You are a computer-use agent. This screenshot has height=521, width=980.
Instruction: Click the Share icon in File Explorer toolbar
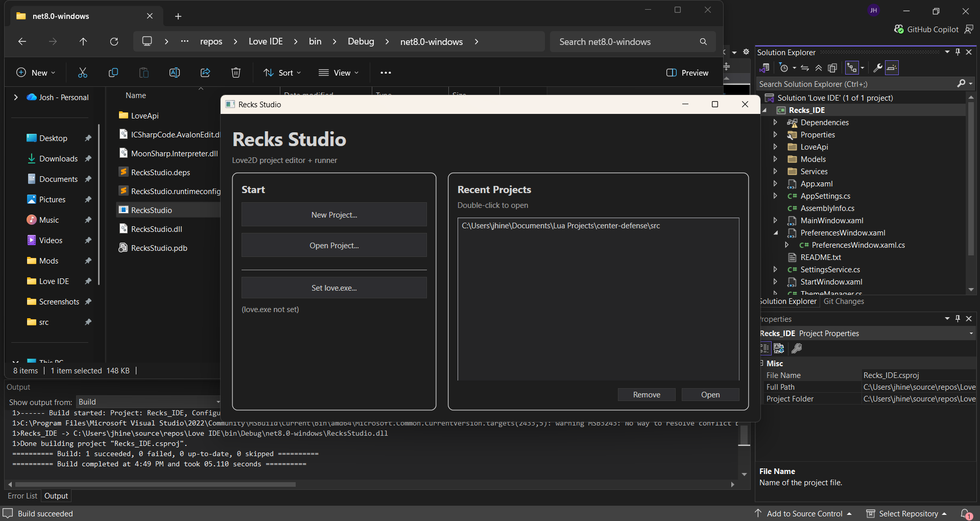pos(205,73)
